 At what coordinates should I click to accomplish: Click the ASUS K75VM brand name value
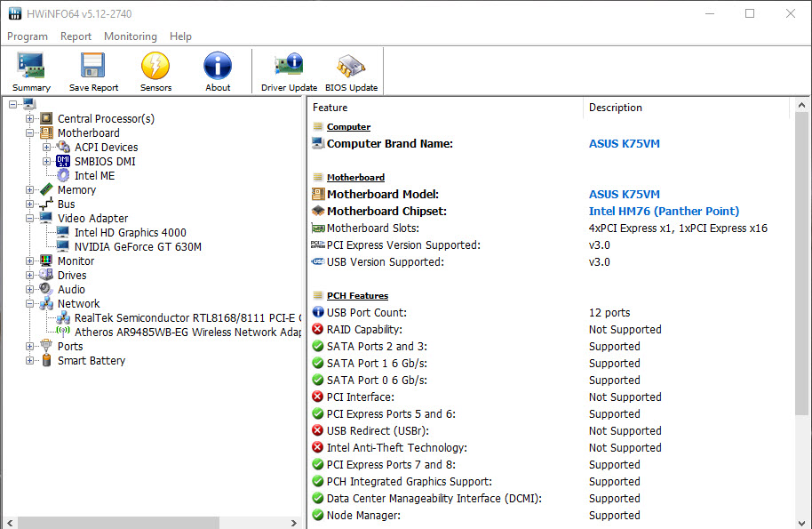point(624,143)
